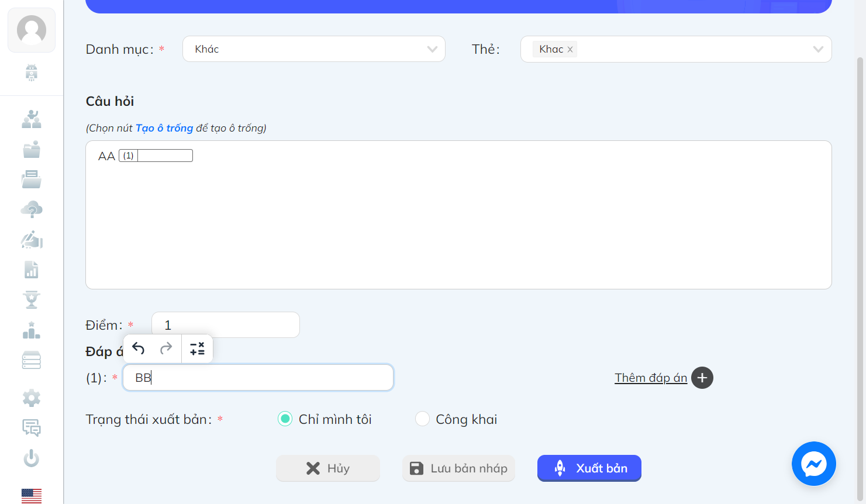Open the settings gear icon
The height and width of the screenshot is (504, 866).
click(32, 398)
